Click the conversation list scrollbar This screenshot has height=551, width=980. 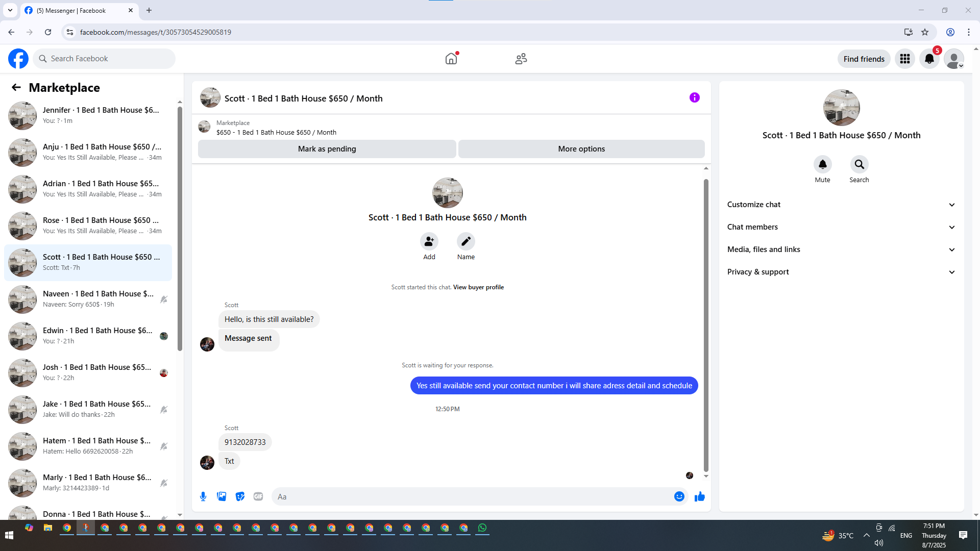(180, 229)
